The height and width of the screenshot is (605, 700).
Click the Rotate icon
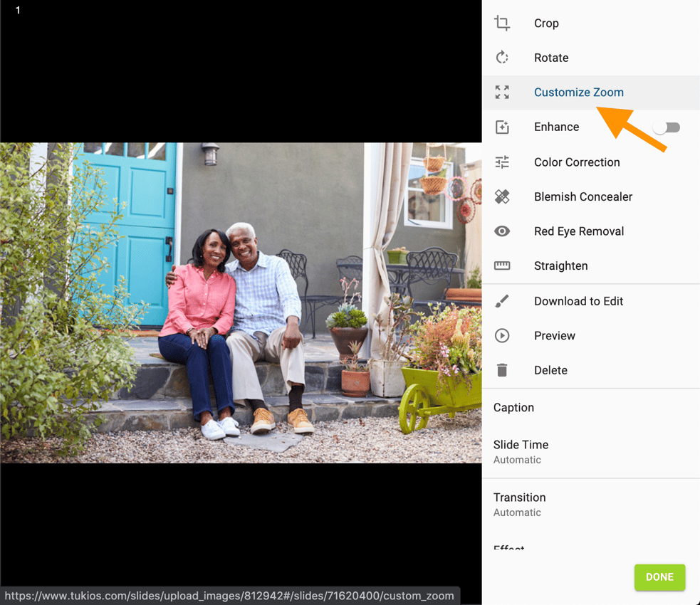click(x=502, y=58)
